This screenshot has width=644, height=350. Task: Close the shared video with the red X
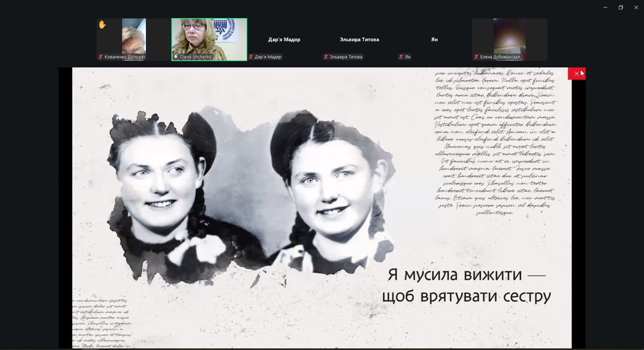pyautogui.click(x=577, y=74)
